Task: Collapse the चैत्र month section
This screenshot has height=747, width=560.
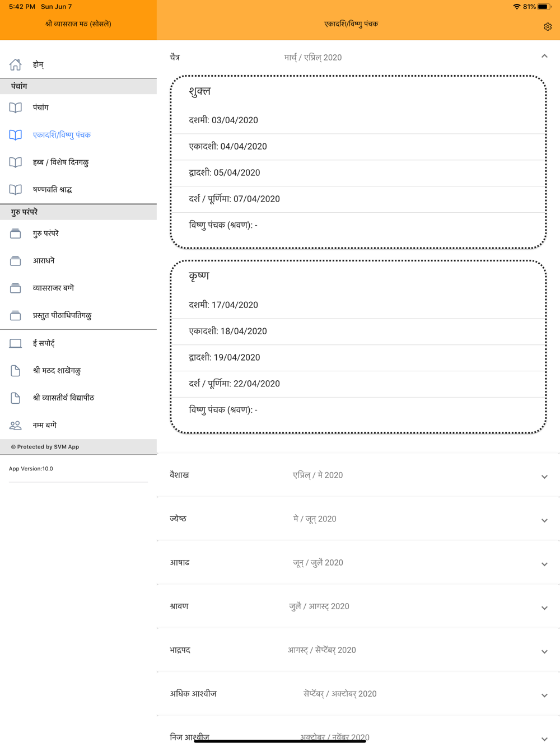Action: pos(544,57)
